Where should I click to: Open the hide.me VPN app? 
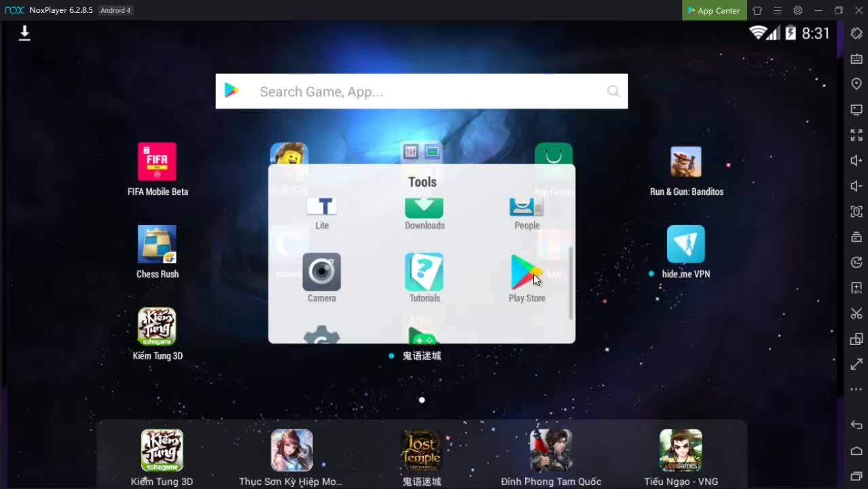686,244
